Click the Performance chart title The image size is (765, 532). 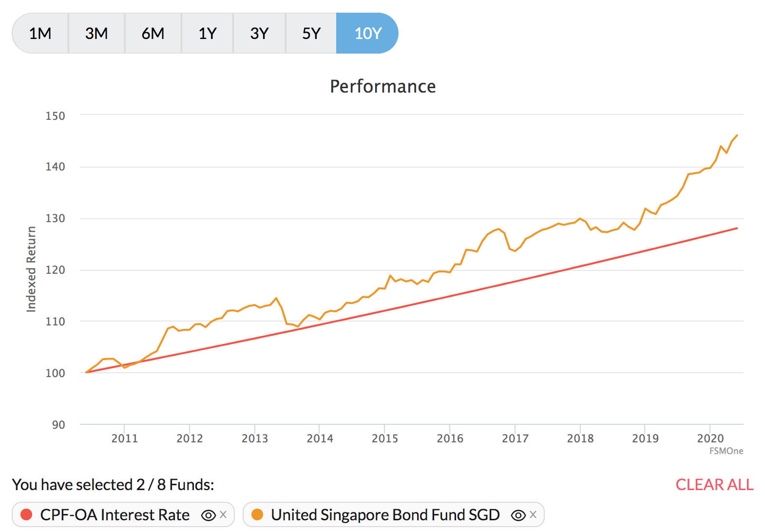point(382,86)
